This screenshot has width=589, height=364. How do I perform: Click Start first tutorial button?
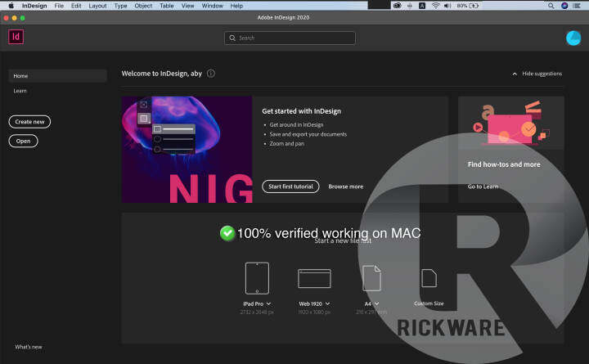(290, 186)
